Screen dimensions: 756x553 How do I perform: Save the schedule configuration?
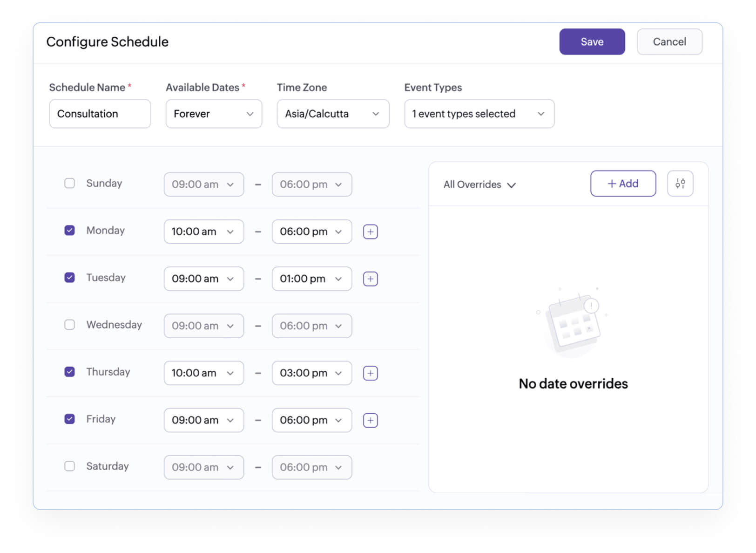pyautogui.click(x=592, y=41)
